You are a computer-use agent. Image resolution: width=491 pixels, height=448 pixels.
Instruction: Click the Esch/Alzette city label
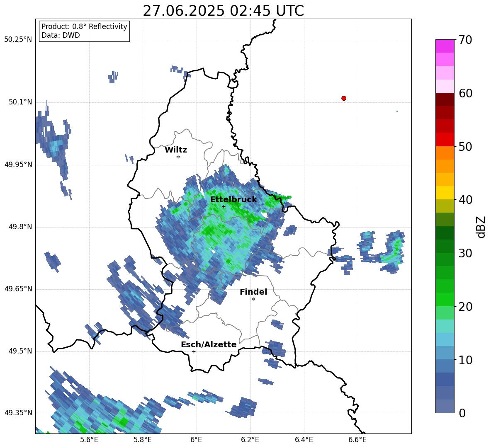click(209, 344)
